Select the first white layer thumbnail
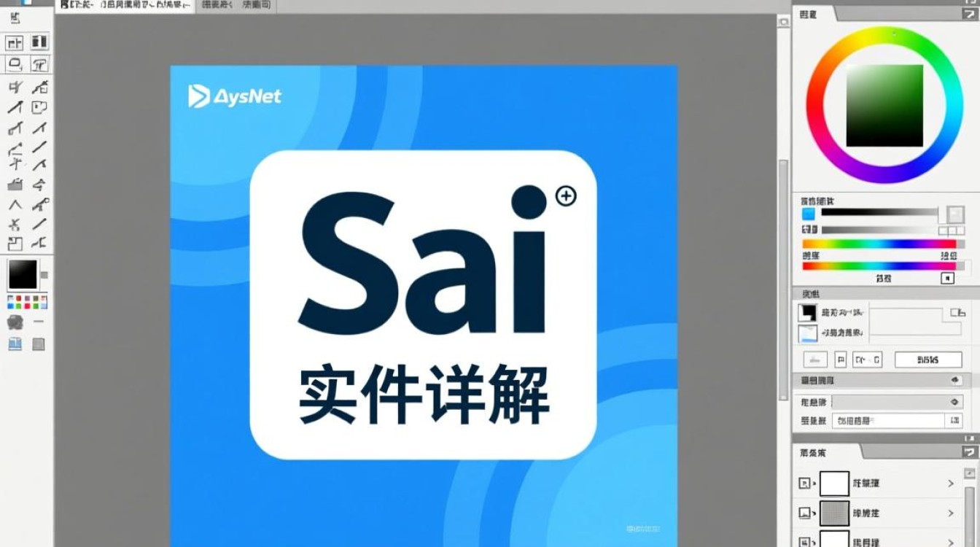The width and height of the screenshot is (980, 547). [834, 483]
